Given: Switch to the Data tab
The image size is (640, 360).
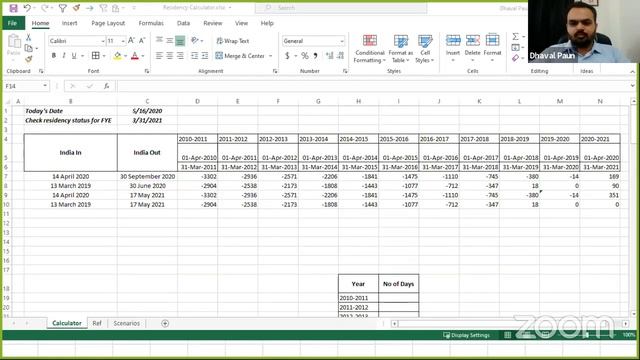Looking at the screenshot, I should [183, 23].
